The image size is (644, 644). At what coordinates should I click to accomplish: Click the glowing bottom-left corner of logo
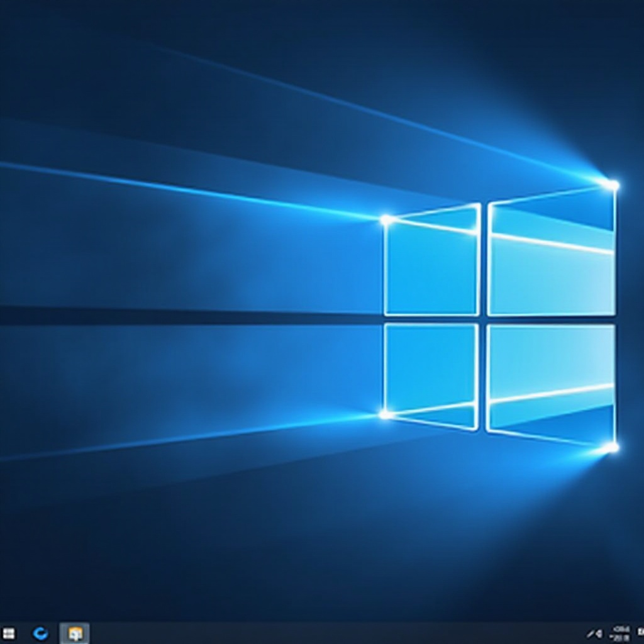(385, 414)
